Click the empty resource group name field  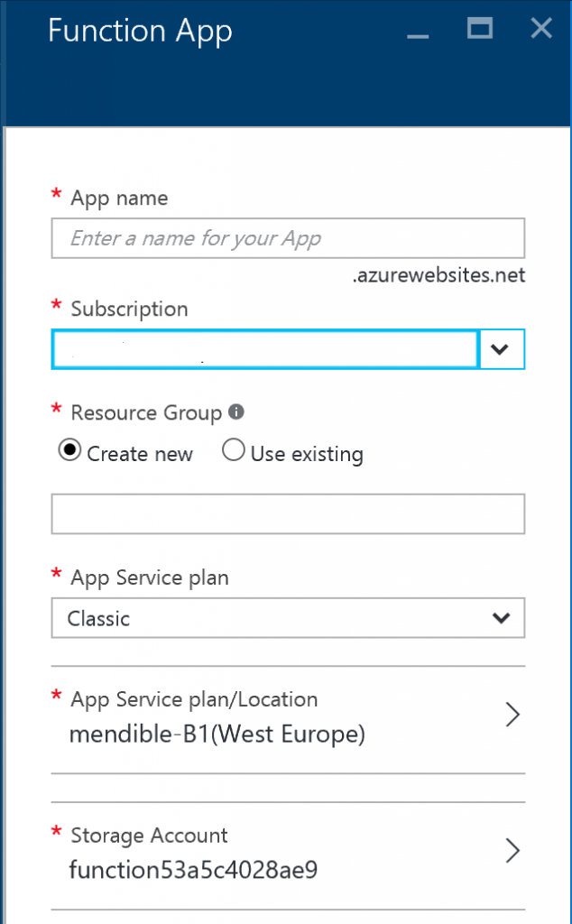pos(288,513)
